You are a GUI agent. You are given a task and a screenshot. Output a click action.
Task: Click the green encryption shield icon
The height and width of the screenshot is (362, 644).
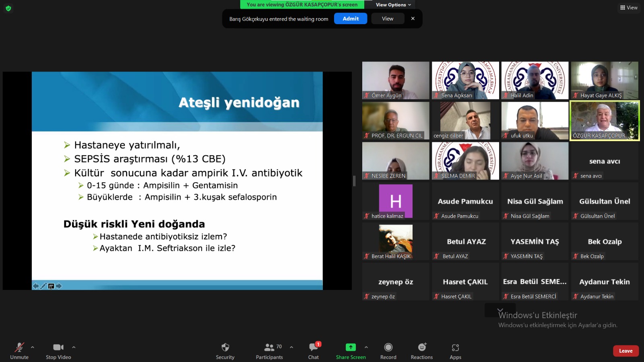(x=8, y=8)
